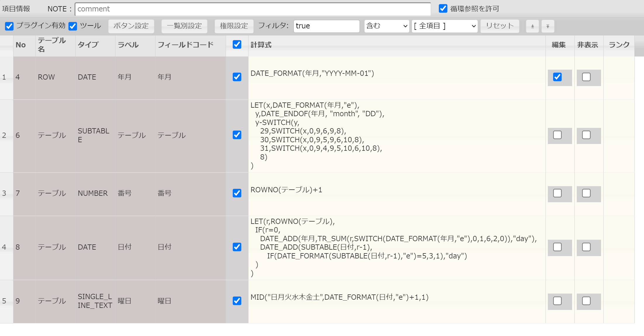Toggle プラグイン有効 checkbox
644x336 pixels.
click(9, 26)
